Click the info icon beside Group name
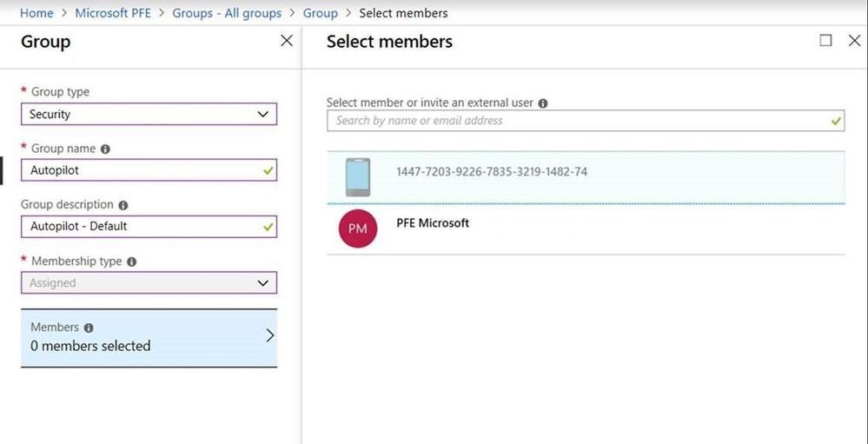The width and height of the screenshot is (868, 444). [106, 149]
